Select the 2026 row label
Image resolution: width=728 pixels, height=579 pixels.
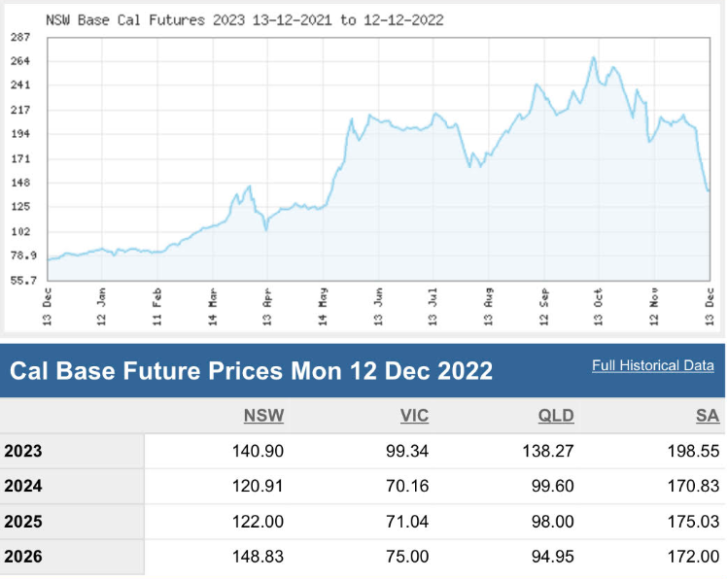point(24,557)
